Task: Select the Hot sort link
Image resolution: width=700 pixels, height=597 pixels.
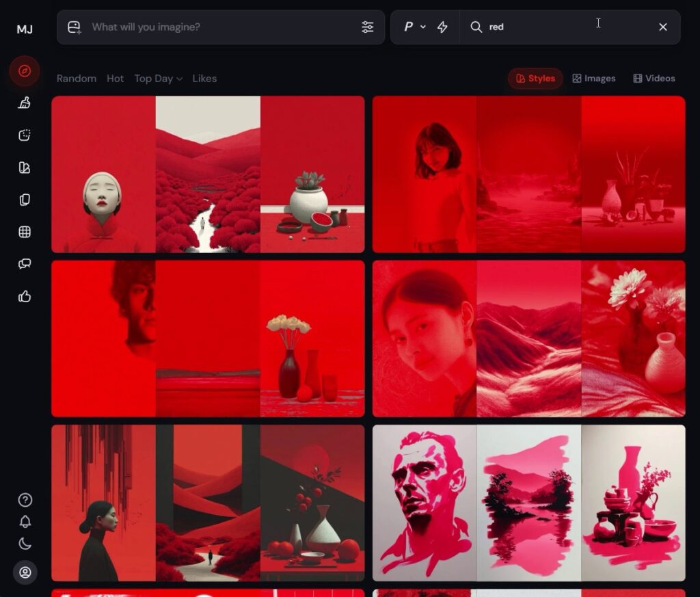Action: pyautogui.click(x=115, y=79)
